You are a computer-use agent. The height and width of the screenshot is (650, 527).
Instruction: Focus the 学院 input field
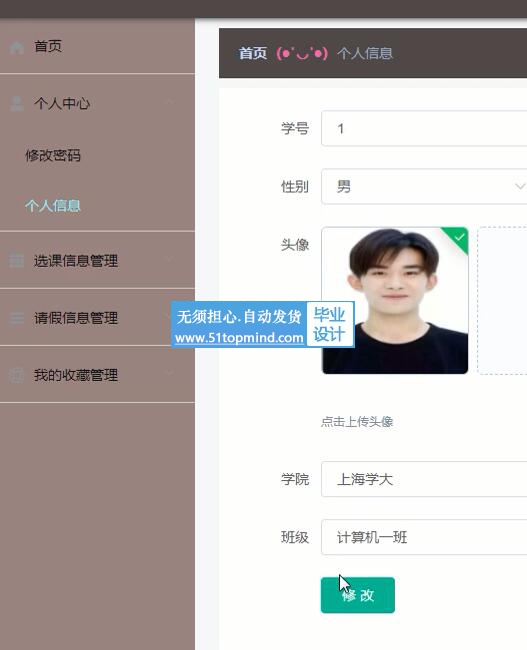[x=424, y=479]
